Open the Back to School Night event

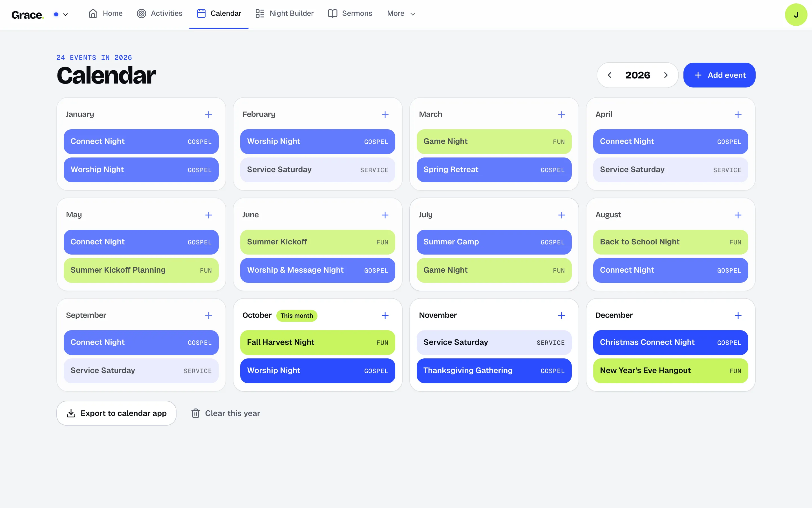(670, 242)
